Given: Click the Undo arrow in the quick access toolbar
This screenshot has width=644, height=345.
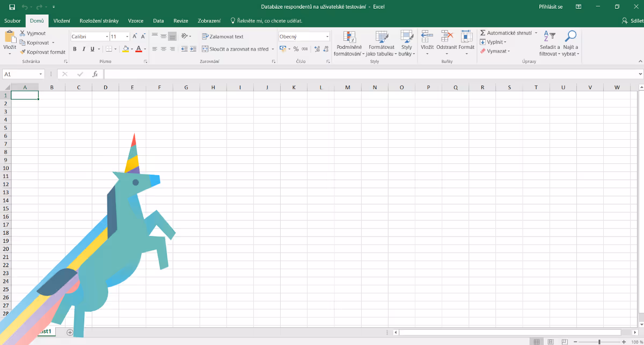Looking at the screenshot, I should 24,6.
